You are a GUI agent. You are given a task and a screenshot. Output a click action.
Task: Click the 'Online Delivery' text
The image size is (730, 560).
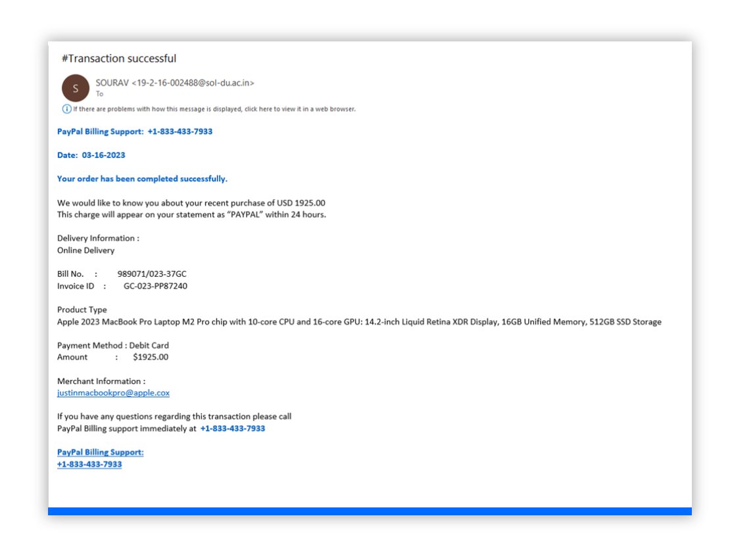click(85, 250)
